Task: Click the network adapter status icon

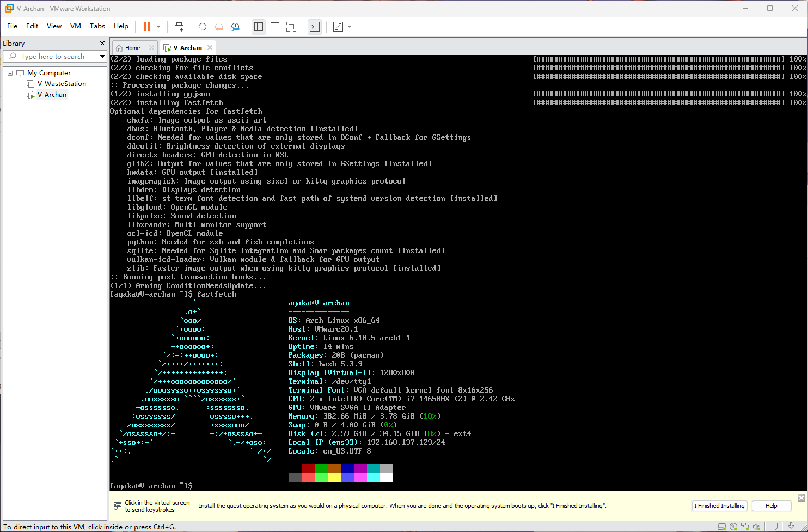Action: [745, 527]
